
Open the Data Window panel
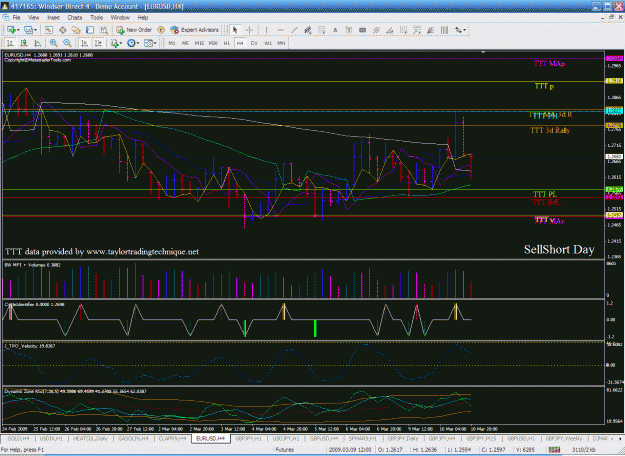pyautogui.click(x=63, y=30)
